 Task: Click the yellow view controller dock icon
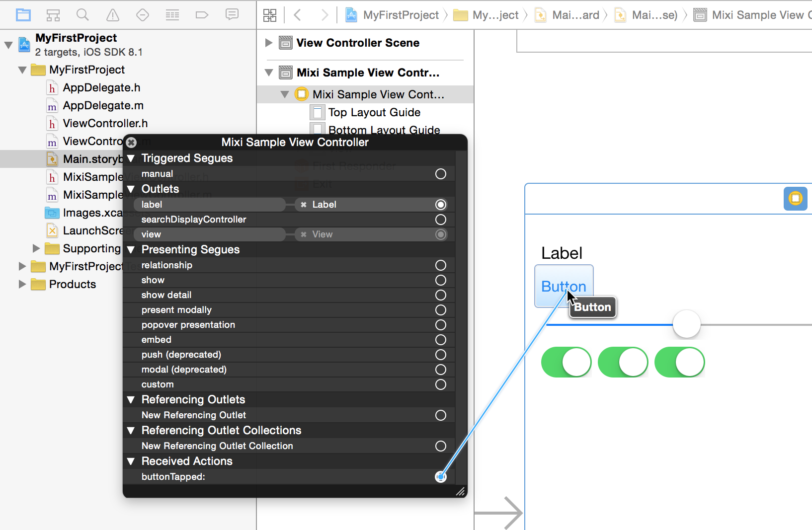pos(796,199)
